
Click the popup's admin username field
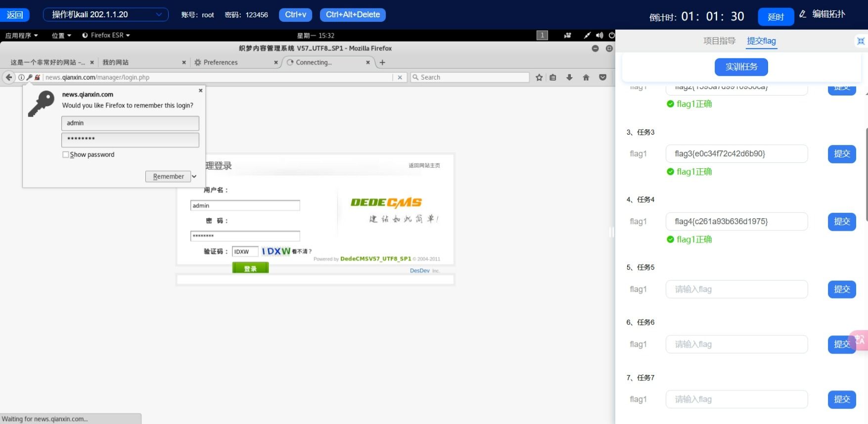130,123
